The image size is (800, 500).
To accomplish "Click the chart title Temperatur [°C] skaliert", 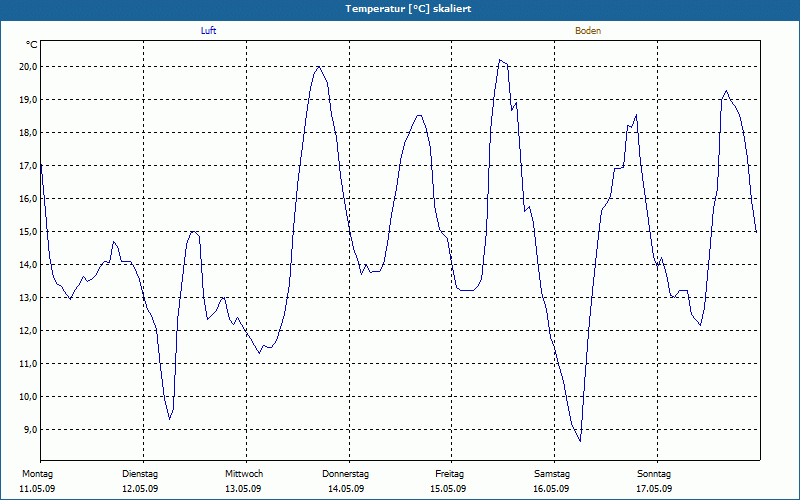I will (x=408, y=9).
